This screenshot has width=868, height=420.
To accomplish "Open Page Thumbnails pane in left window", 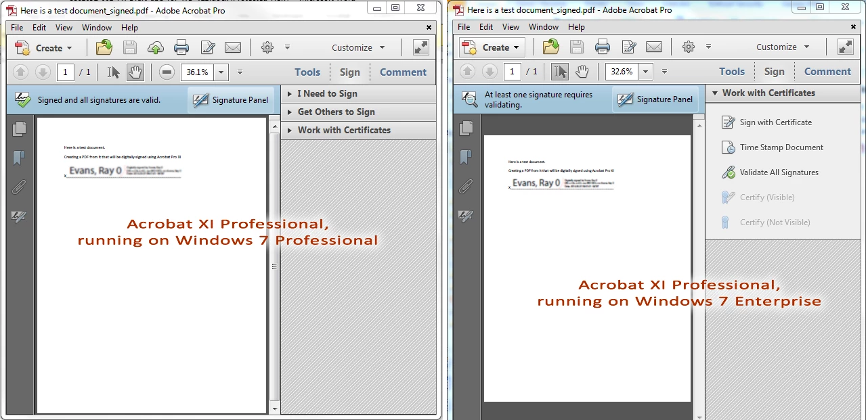I will [x=20, y=129].
